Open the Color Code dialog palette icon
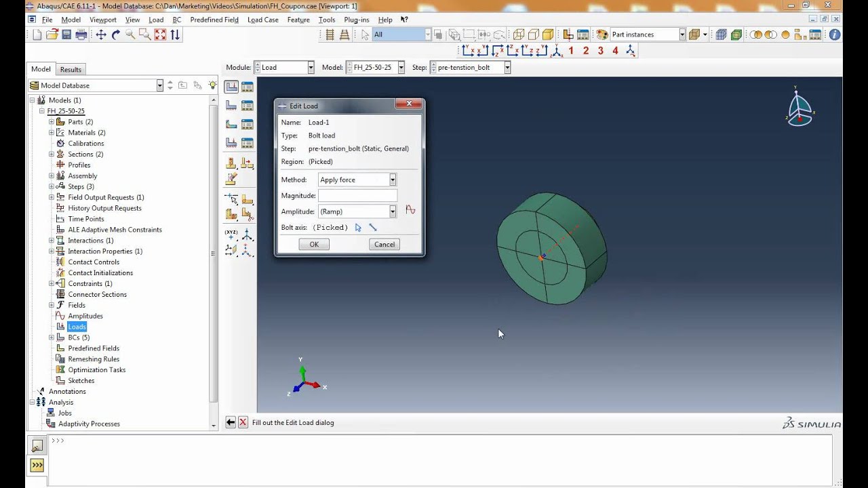Screen dimensions: 868x488 601,35
